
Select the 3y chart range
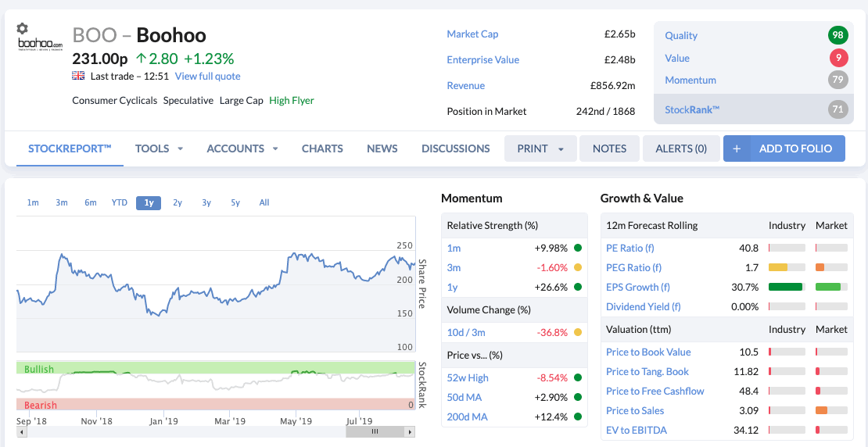206,202
